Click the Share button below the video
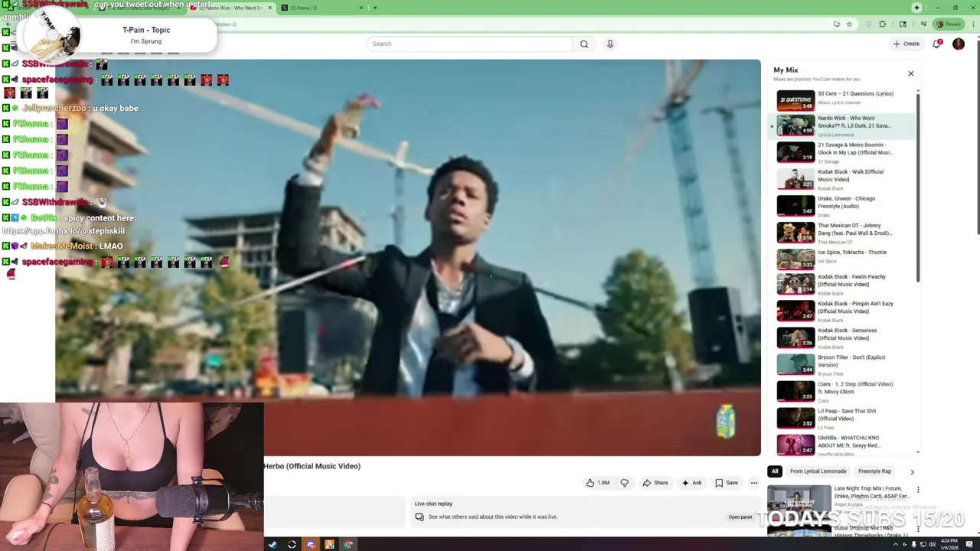 [x=655, y=483]
